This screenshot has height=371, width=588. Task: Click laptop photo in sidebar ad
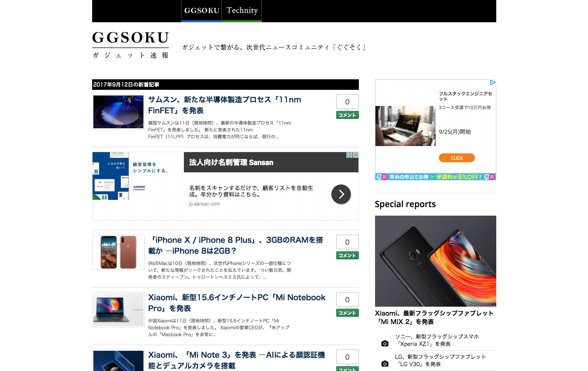(x=405, y=126)
